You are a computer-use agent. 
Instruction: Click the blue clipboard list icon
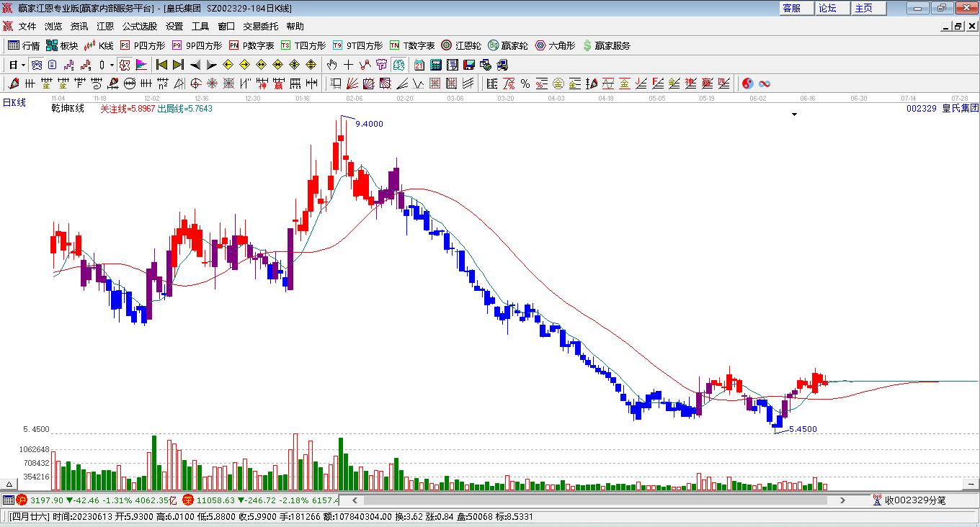click(x=52, y=65)
